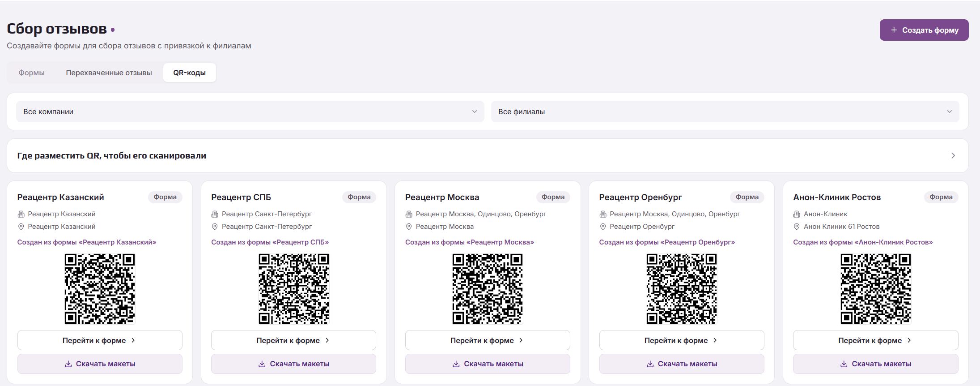
Task: Click the download icon in Реацентр Оренбург card
Action: [650, 364]
